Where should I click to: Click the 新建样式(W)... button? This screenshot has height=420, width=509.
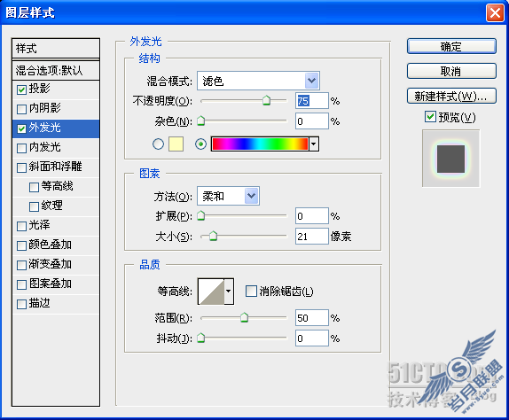(x=451, y=96)
